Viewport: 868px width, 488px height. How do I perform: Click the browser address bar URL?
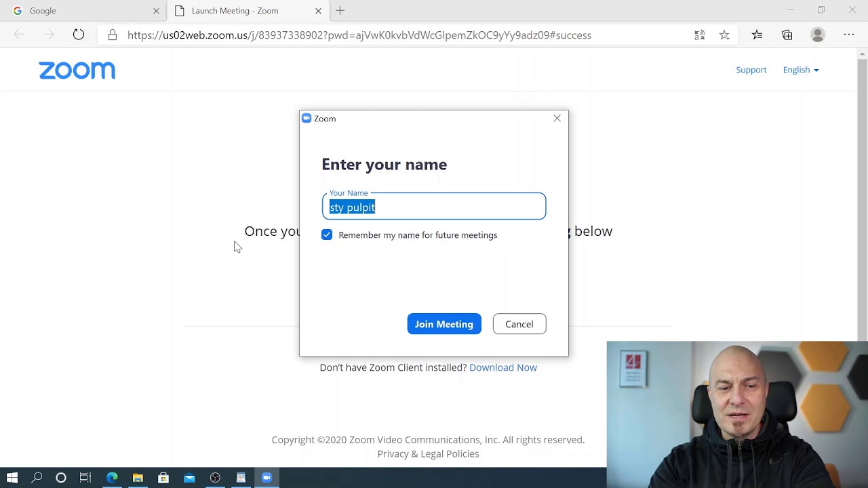[359, 35]
